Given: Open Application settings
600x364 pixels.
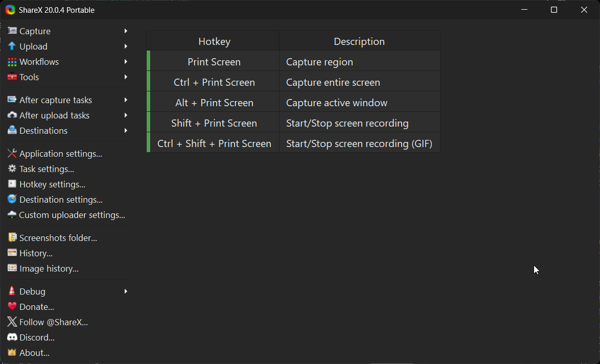Looking at the screenshot, I should (68, 153).
